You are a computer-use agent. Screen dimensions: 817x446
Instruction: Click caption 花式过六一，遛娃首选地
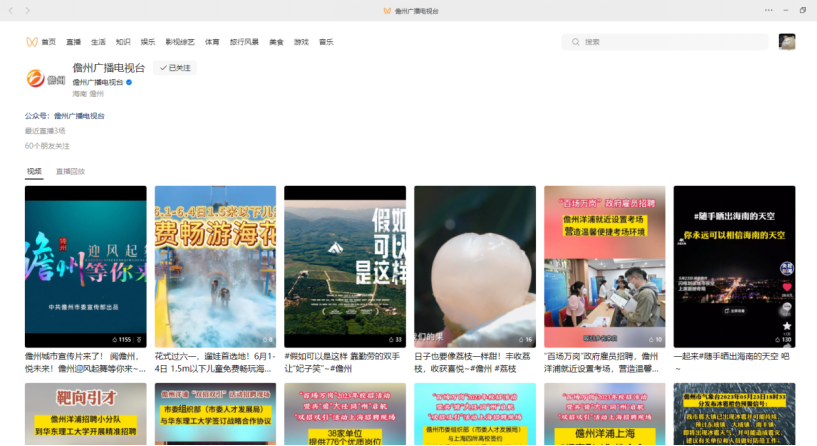click(x=215, y=362)
